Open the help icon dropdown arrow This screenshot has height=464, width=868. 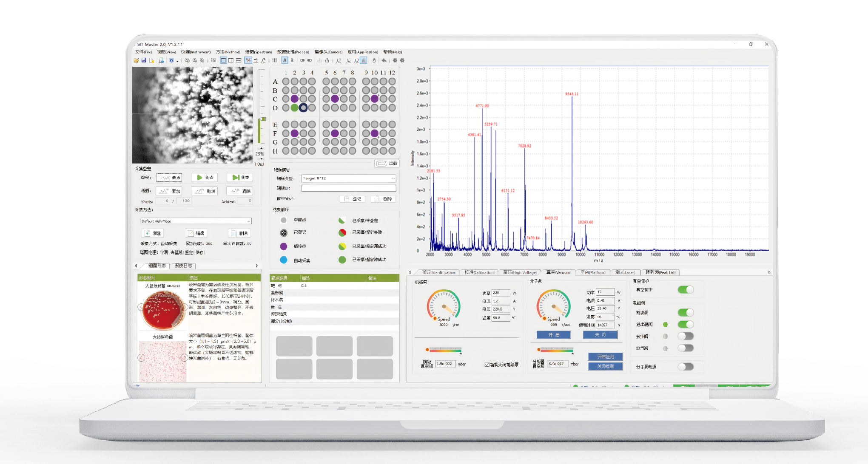[177, 61]
